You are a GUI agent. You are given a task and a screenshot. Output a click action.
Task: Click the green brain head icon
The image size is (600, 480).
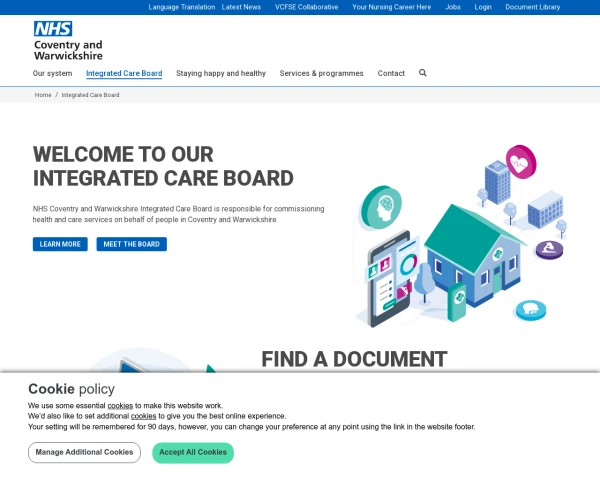(x=382, y=207)
